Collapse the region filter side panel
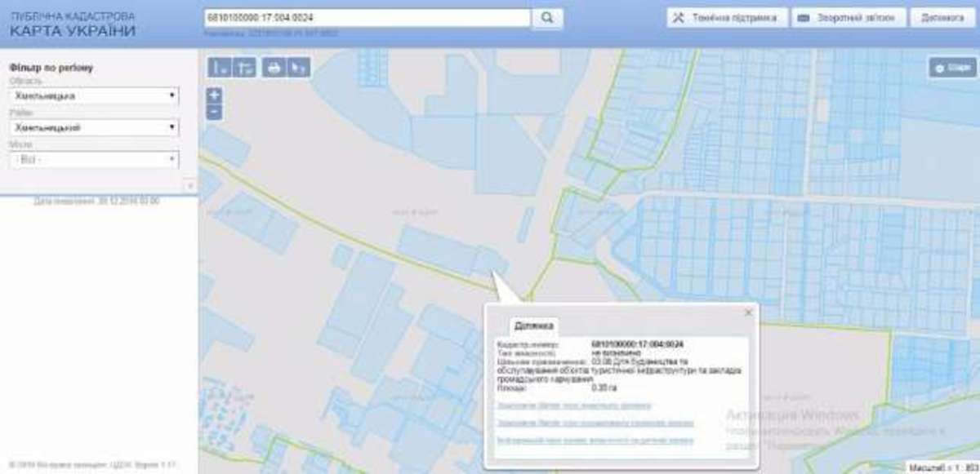The height and width of the screenshot is (474, 980). pyautogui.click(x=189, y=186)
